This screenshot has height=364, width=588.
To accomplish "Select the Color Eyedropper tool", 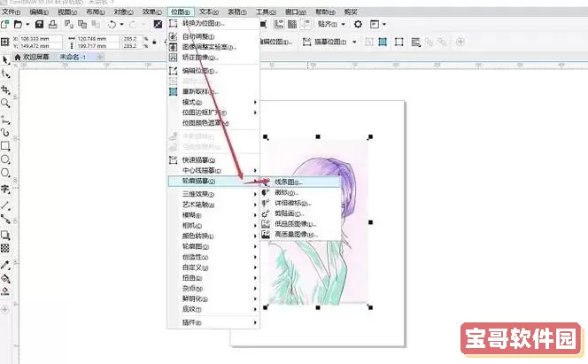I will [x=5, y=265].
